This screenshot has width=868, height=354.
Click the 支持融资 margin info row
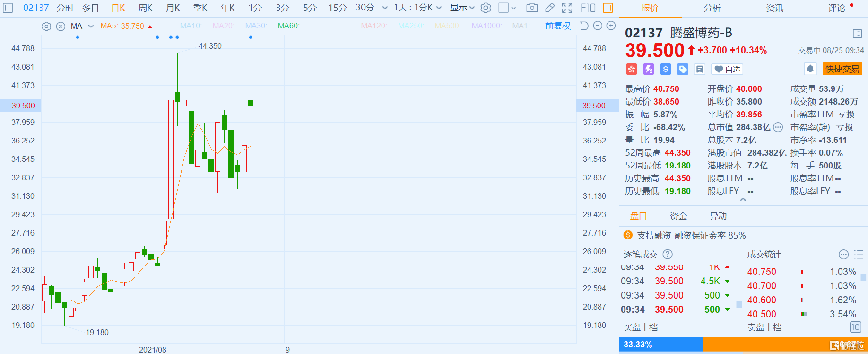(x=743, y=235)
